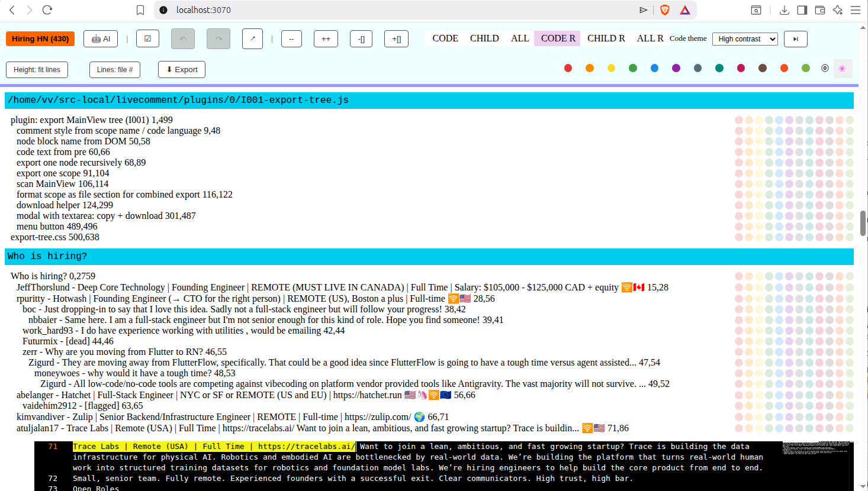Select 'export-tree.css 500,638' row
Screen dimensions: 868x491
55,237
